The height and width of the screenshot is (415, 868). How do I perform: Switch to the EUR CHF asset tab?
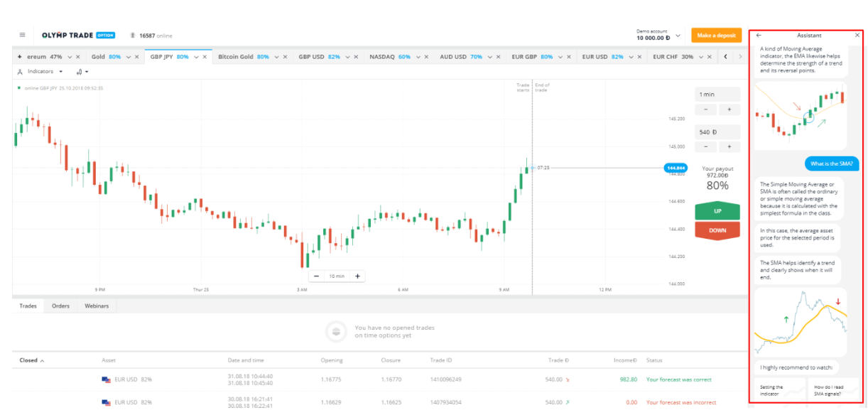point(673,57)
